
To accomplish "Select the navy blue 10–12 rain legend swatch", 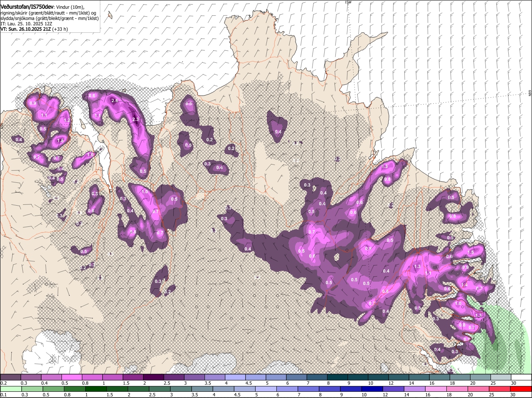I will point(373,389).
